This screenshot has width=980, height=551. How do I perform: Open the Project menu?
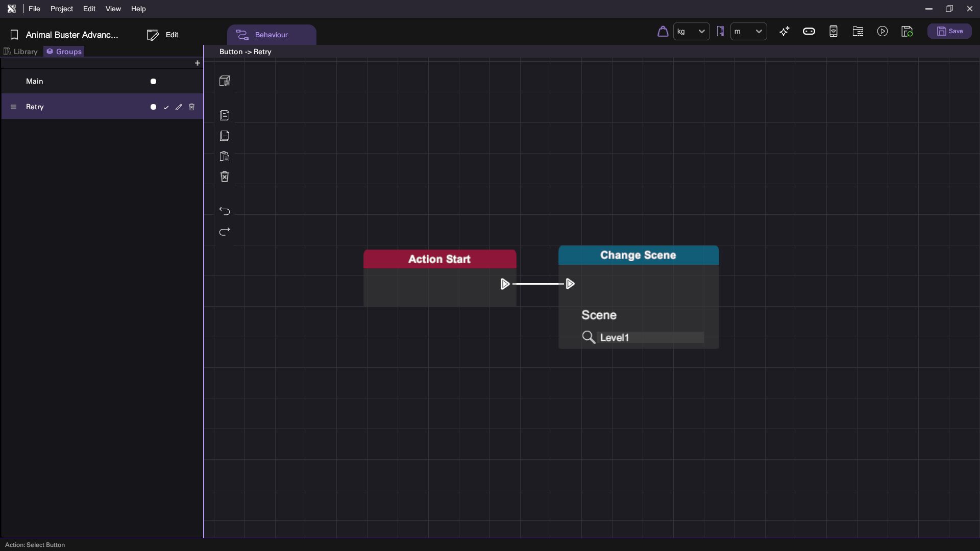(62, 9)
